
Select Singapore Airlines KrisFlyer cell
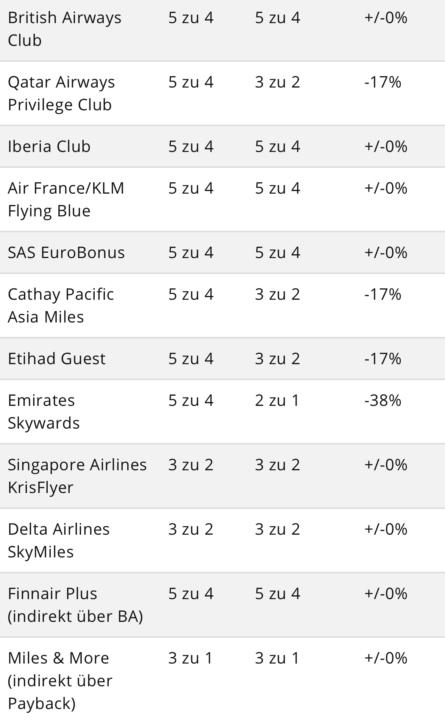coord(77,476)
